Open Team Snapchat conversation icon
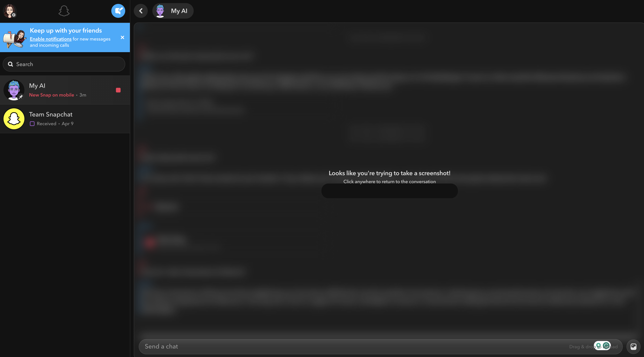The width and height of the screenshot is (644, 357). click(14, 118)
